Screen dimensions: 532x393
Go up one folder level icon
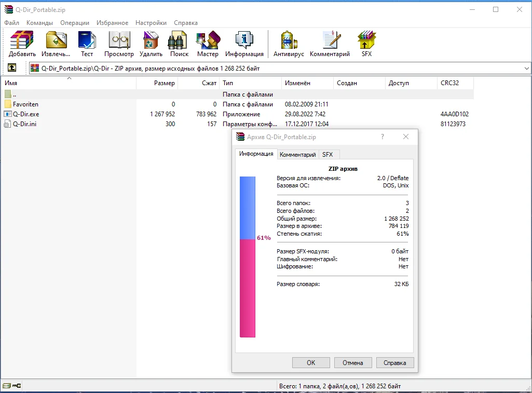coord(12,68)
